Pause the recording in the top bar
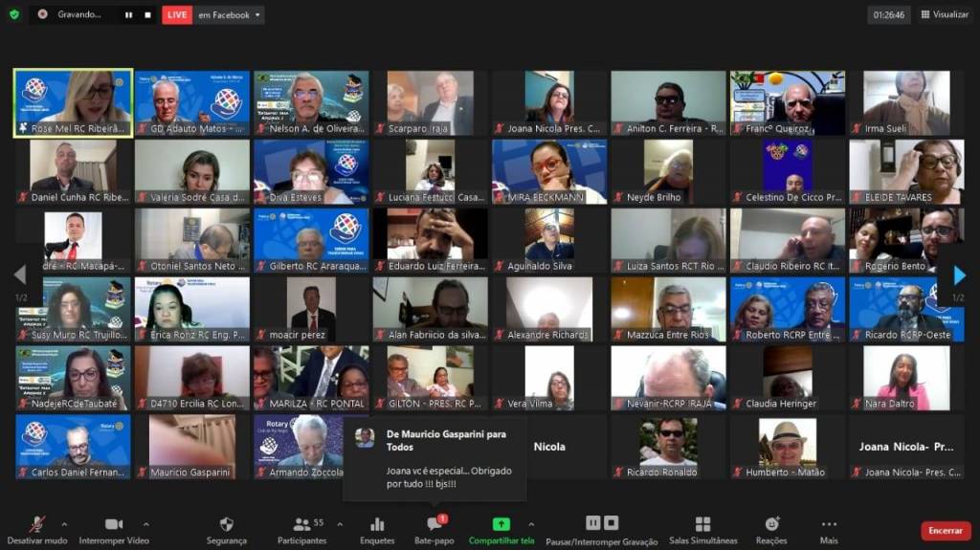Viewport: 980px width, 550px height. click(x=129, y=14)
